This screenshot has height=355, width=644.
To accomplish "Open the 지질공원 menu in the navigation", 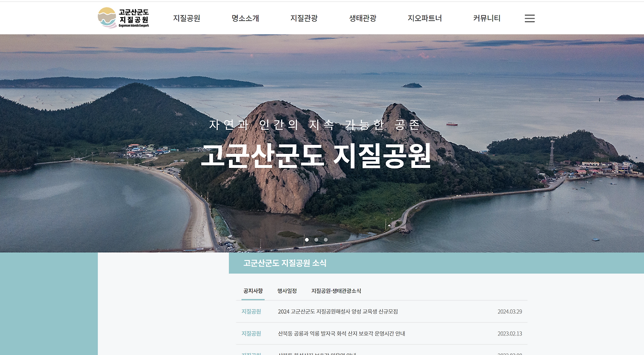I will (x=186, y=18).
